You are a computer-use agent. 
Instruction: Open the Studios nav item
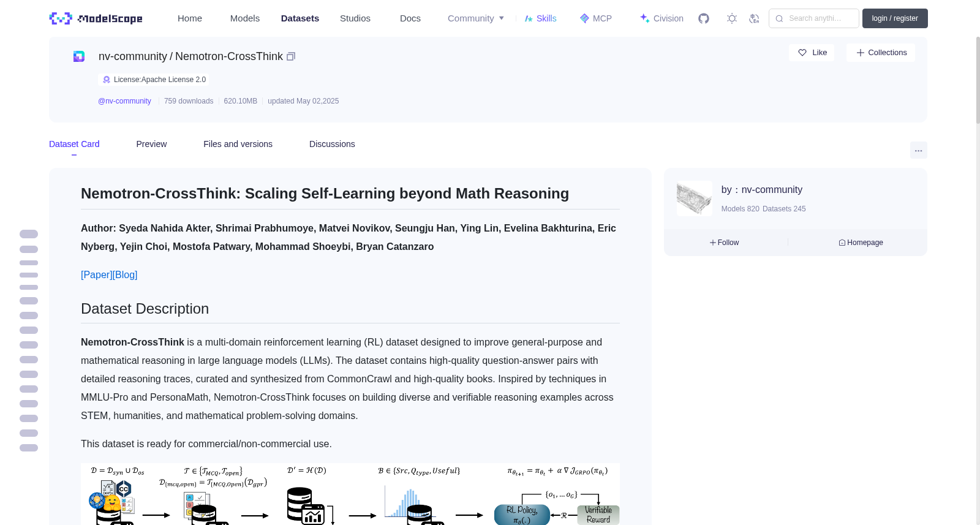[355, 18]
